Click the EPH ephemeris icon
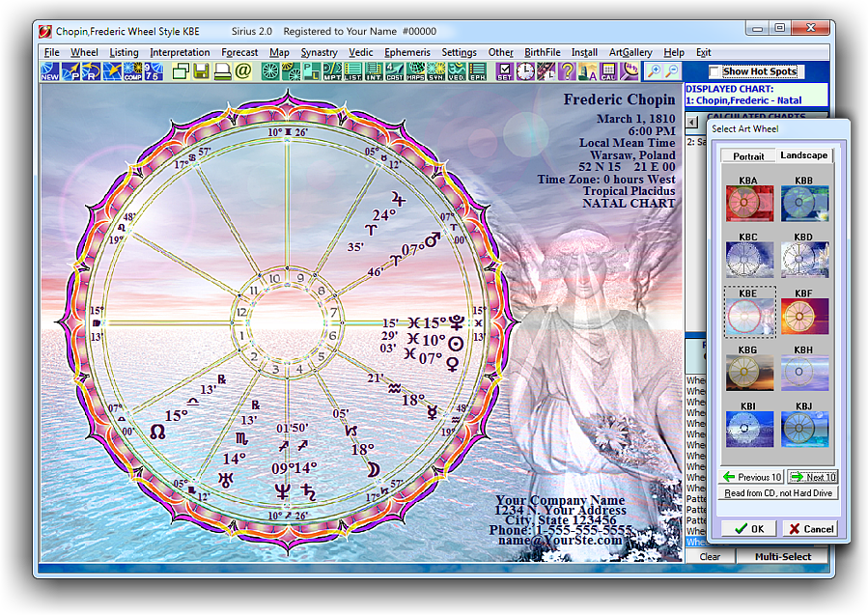This screenshot has height=615, width=868. click(477, 71)
